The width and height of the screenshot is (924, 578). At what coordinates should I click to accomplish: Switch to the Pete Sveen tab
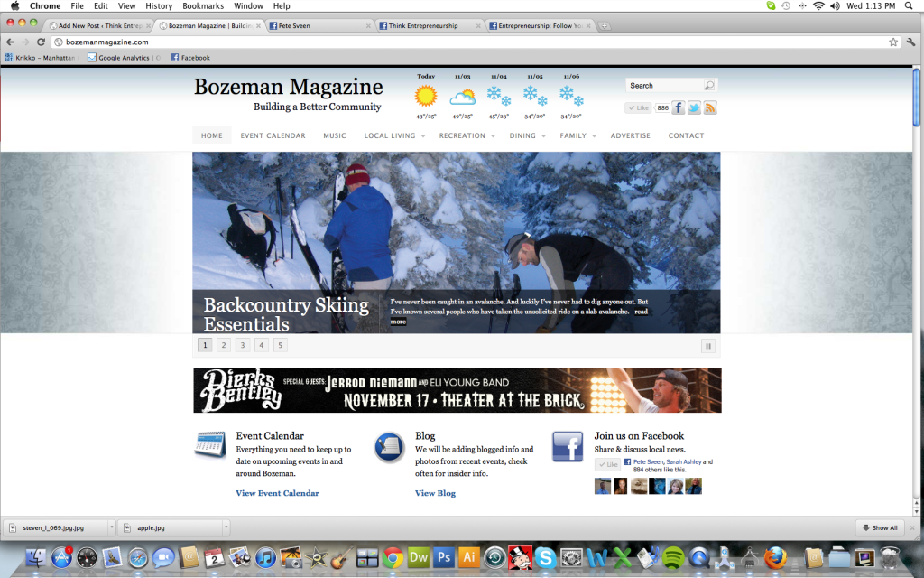tap(320, 26)
